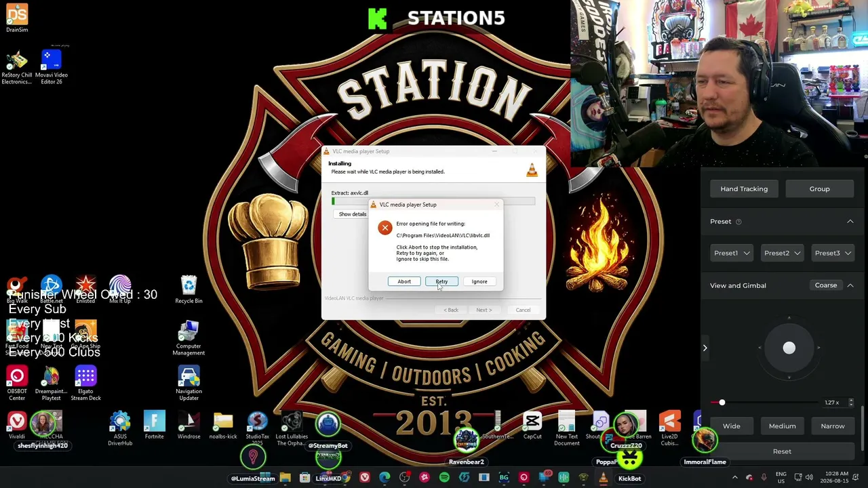This screenshot has width=868, height=488.
Task: Open Dreampainter Playtest desktop icon
Action: point(52,384)
